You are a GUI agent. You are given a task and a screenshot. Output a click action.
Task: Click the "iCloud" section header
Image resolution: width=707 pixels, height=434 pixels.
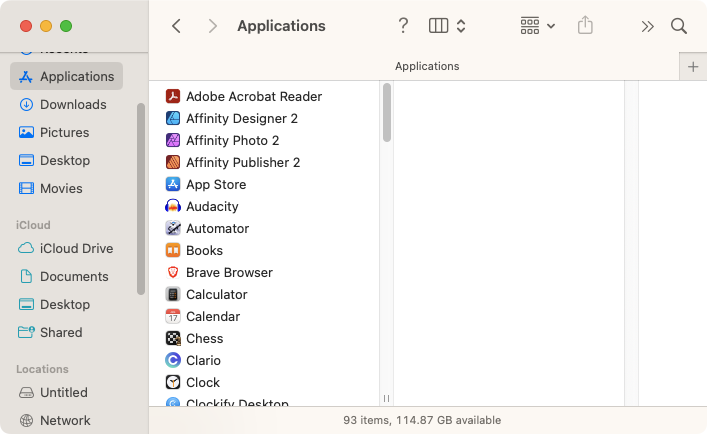click(33, 225)
